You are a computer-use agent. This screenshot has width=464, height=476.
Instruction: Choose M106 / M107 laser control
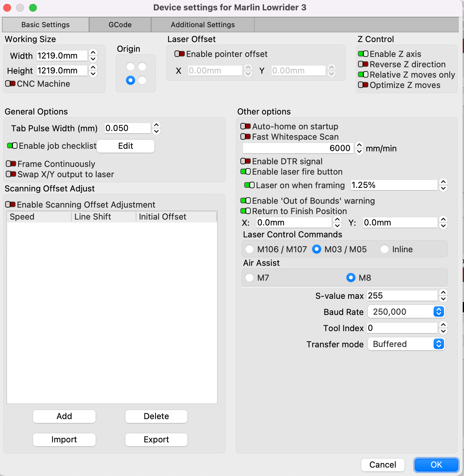[249, 249]
